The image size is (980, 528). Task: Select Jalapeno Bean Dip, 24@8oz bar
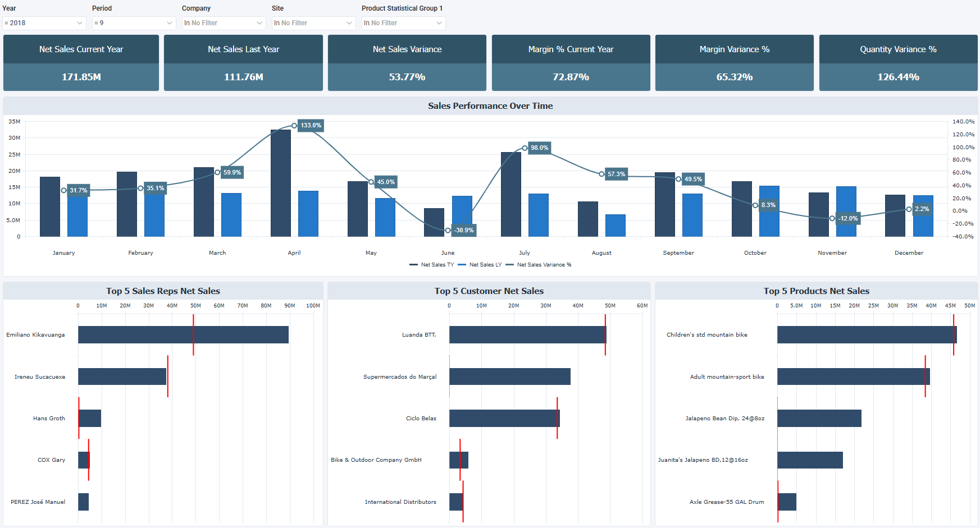[x=819, y=419]
